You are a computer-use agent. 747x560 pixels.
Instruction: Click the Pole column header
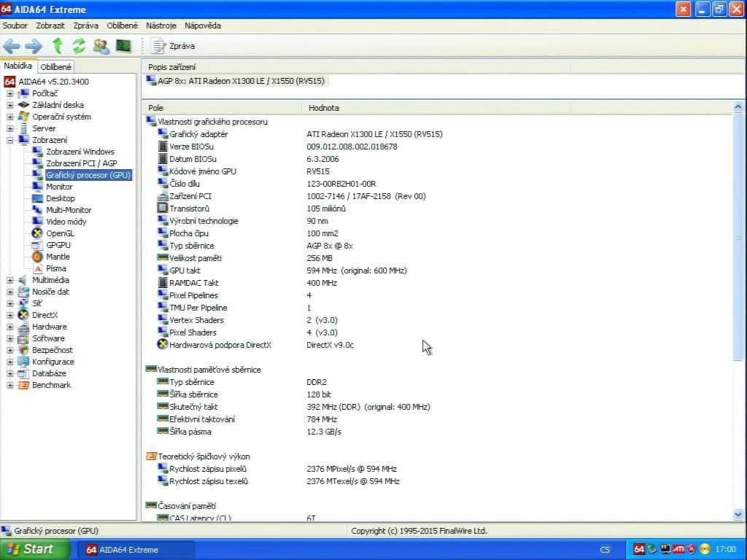pos(222,108)
